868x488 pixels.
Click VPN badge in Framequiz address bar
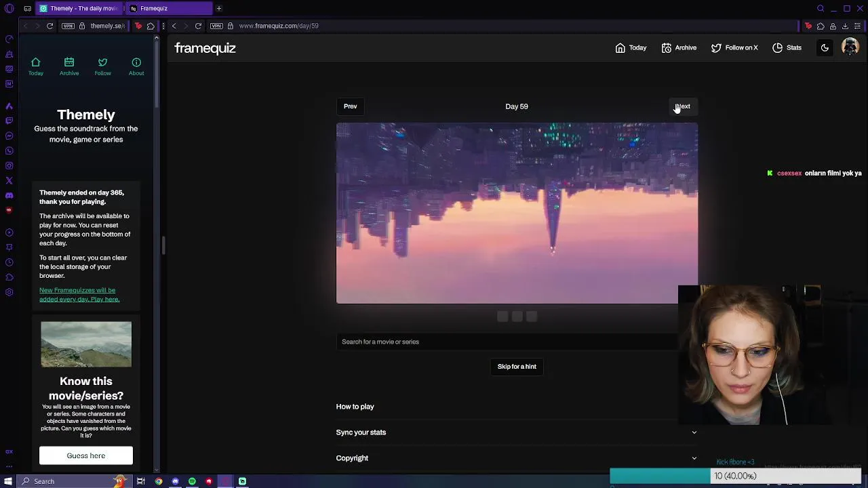point(216,26)
